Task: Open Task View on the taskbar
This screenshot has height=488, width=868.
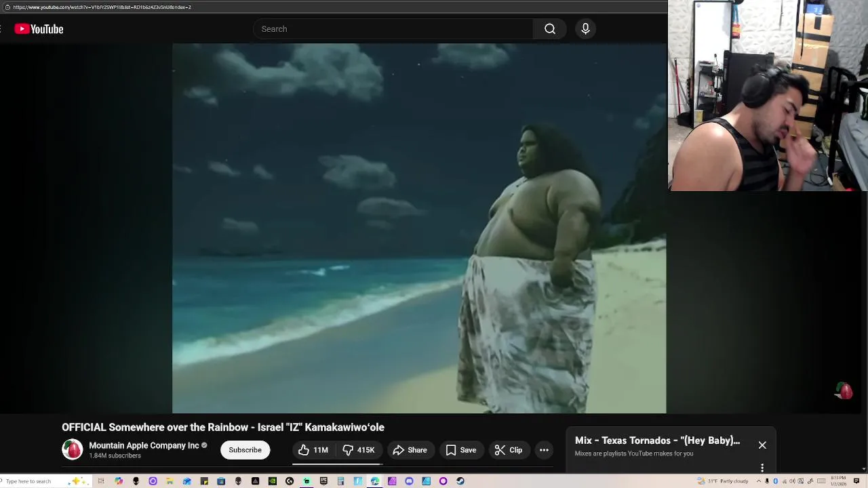Action: [101, 481]
